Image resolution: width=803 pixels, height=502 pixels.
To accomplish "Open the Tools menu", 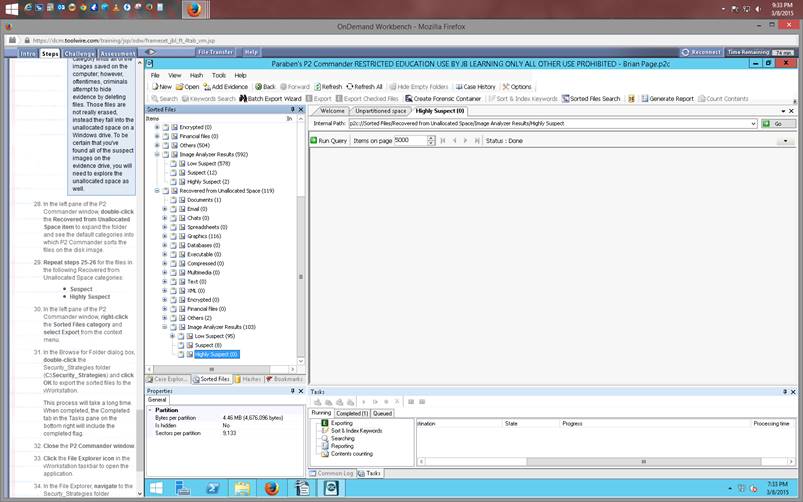I will tap(219, 75).
